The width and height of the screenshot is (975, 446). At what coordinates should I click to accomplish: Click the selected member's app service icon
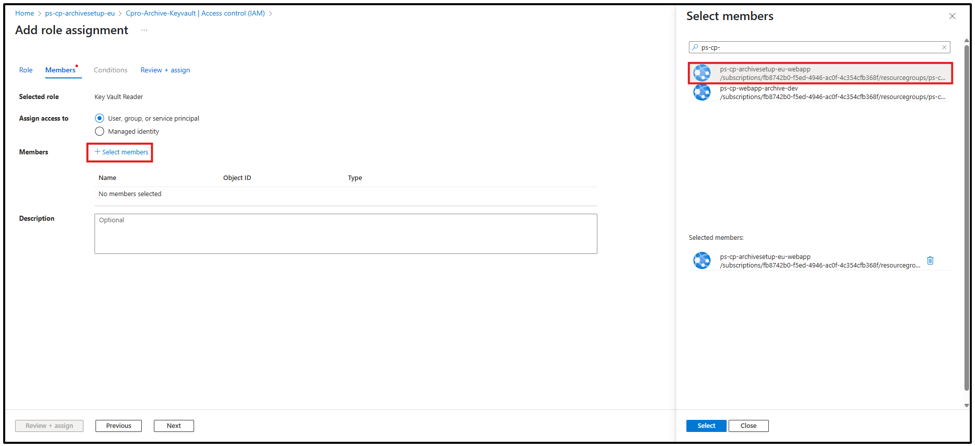702,261
